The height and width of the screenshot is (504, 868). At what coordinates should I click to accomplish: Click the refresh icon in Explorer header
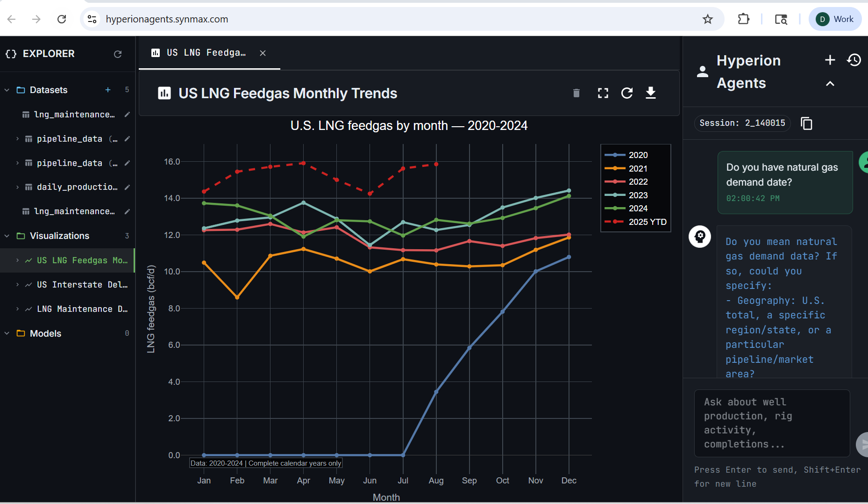pyautogui.click(x=118, y=54)
